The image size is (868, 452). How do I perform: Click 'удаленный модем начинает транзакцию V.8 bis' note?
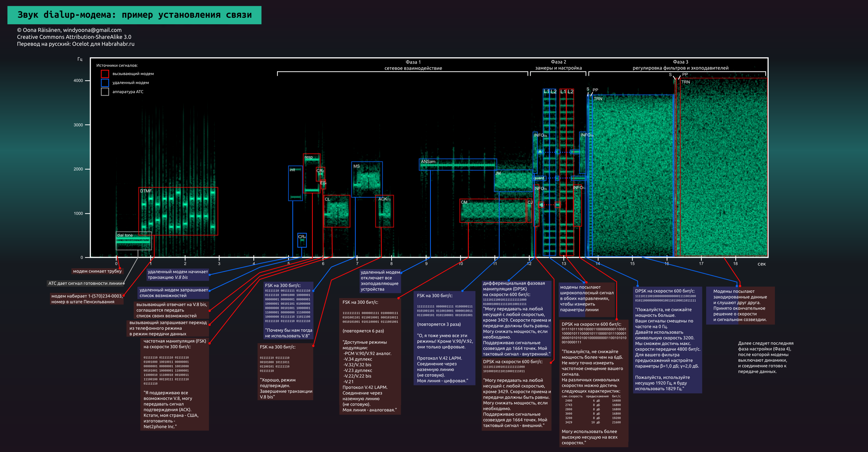coord(178,274)
